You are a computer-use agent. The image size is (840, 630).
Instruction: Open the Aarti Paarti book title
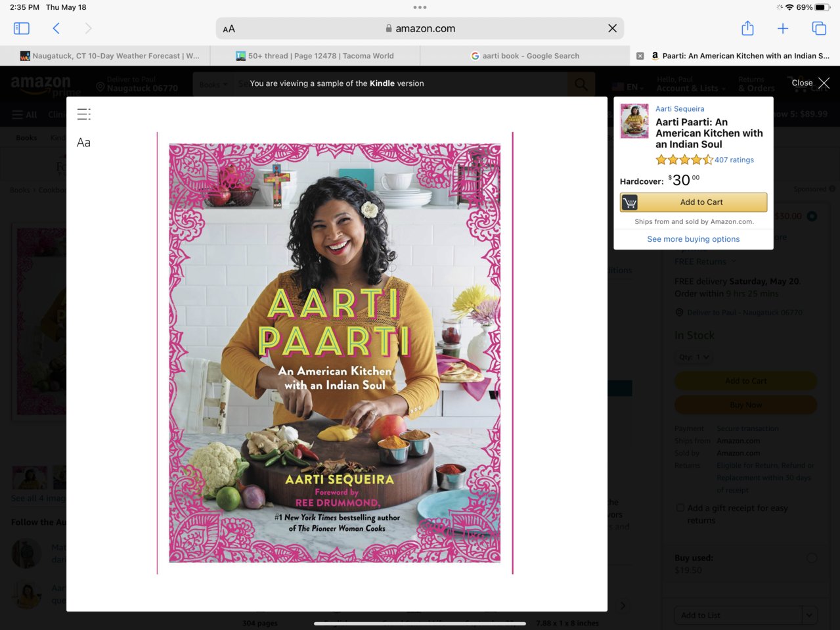point(709,133)
